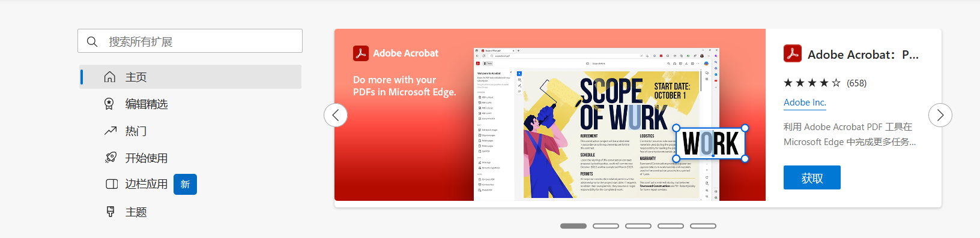Click banner text 'Do more with your PDFs'

[x=405, y=86]
